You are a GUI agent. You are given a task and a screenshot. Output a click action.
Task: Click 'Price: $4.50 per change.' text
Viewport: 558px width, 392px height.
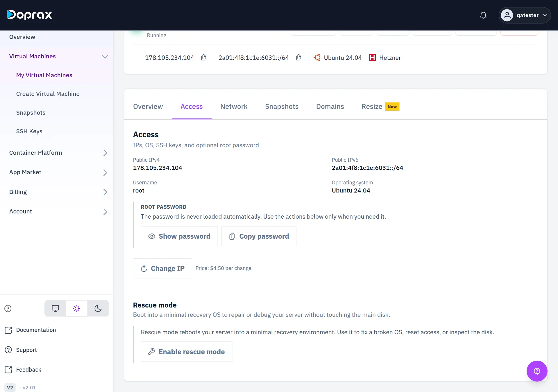tap(224, 268)
